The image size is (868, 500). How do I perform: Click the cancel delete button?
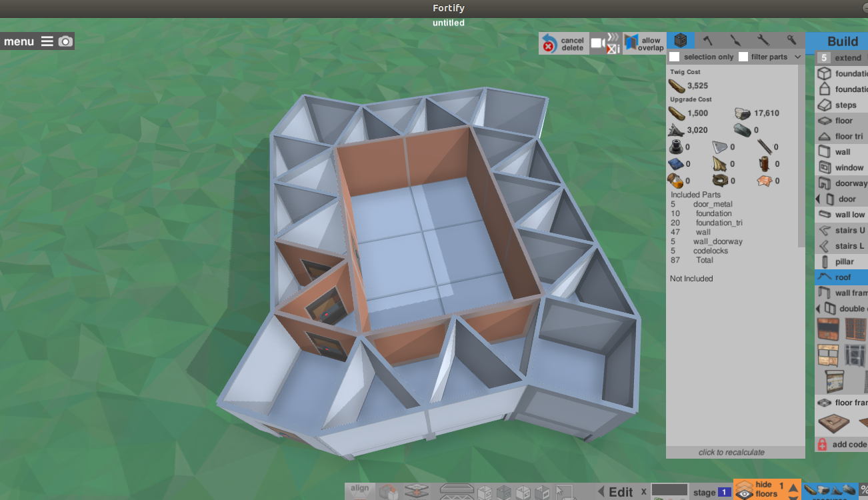pyautogui.click(x=563, y=44)
